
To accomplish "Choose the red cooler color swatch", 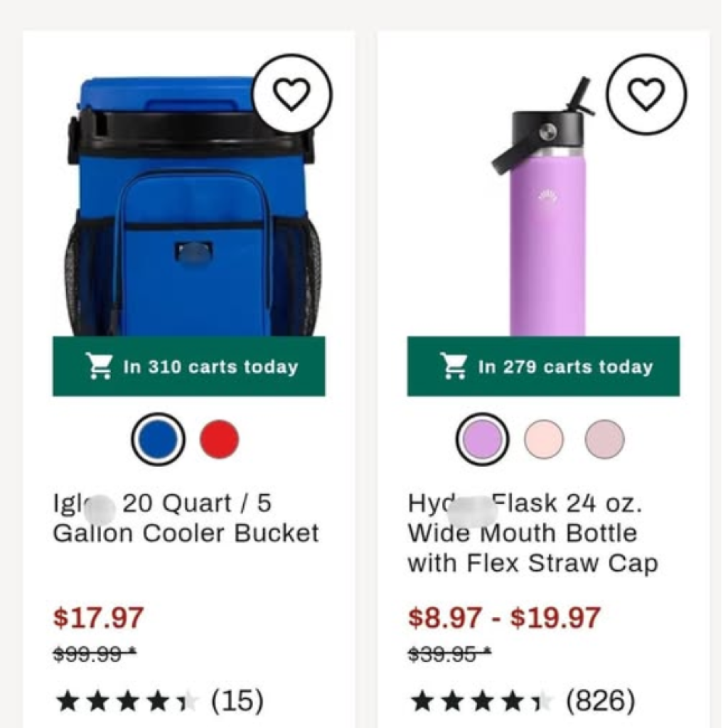I will pyautogui.click(x=219, y=439).
